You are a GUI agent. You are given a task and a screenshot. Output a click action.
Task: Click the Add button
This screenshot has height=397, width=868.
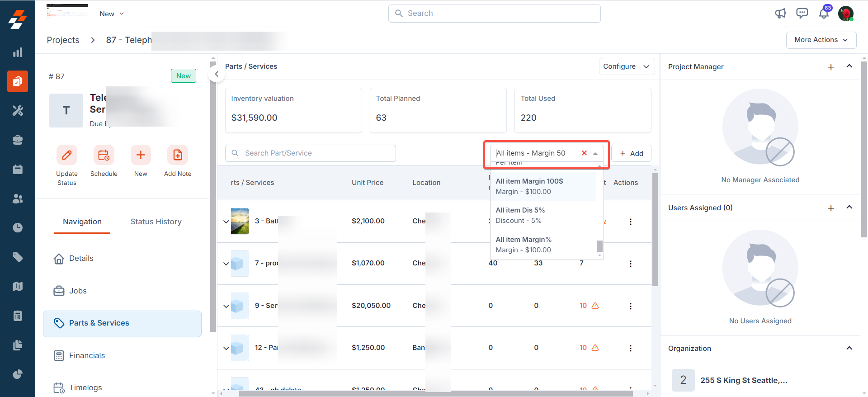tap(631, 153)
